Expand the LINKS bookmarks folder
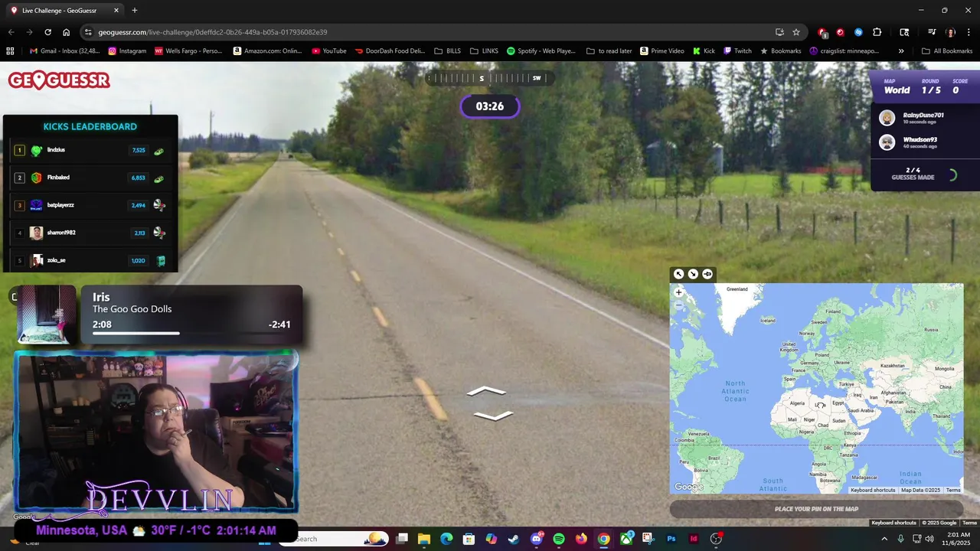Screen dimensions: 980x551 click(484, 51)
